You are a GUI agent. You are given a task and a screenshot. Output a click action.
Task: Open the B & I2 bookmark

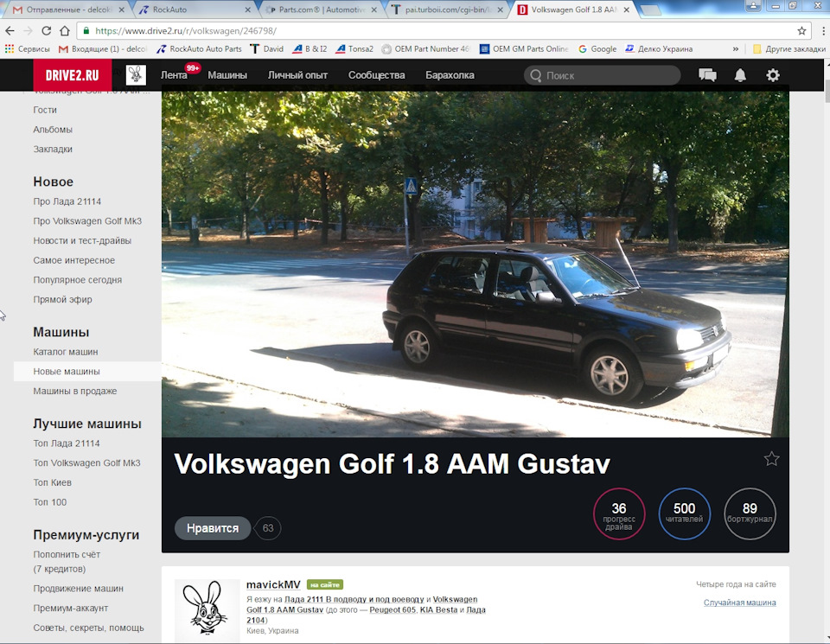click(x=310, y=48)
